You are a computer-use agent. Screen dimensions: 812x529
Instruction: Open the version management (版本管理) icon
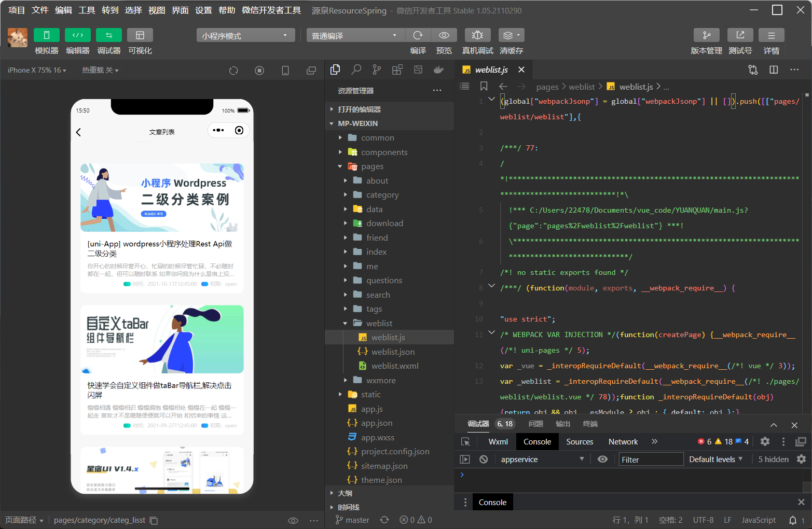click(706, 35)
